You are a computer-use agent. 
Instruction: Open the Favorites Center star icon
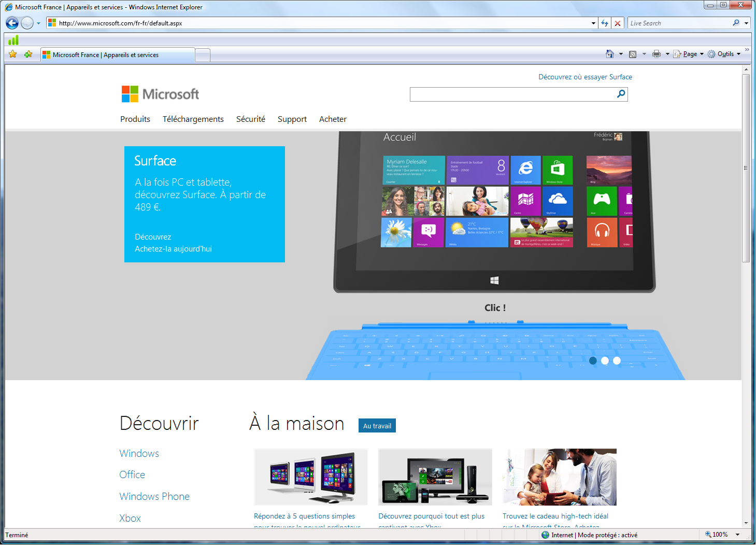(13, 54)
